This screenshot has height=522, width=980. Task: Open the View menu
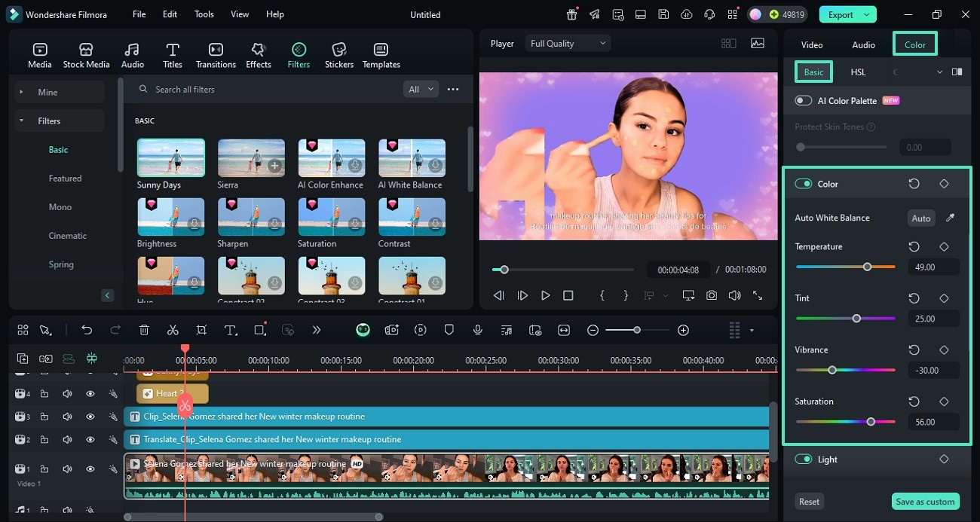[x=240, y=14]
